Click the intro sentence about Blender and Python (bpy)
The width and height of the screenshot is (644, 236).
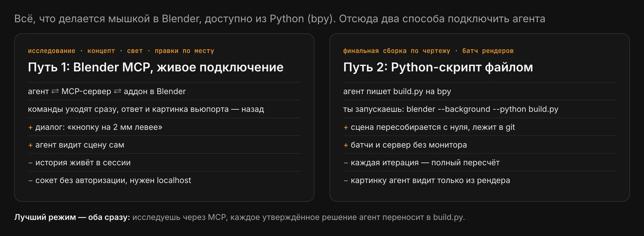click(280, 19)
